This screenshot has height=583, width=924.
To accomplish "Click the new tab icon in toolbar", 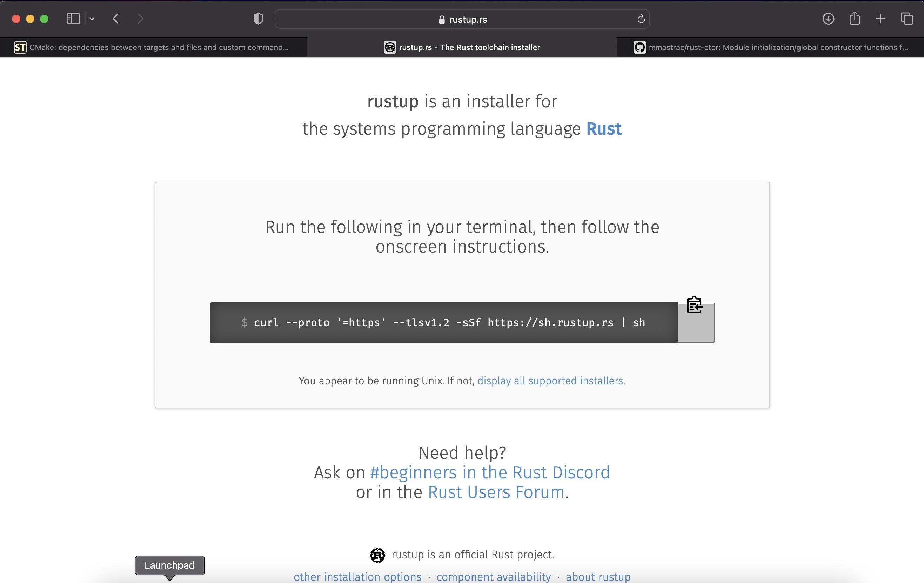I will (881, 19).
